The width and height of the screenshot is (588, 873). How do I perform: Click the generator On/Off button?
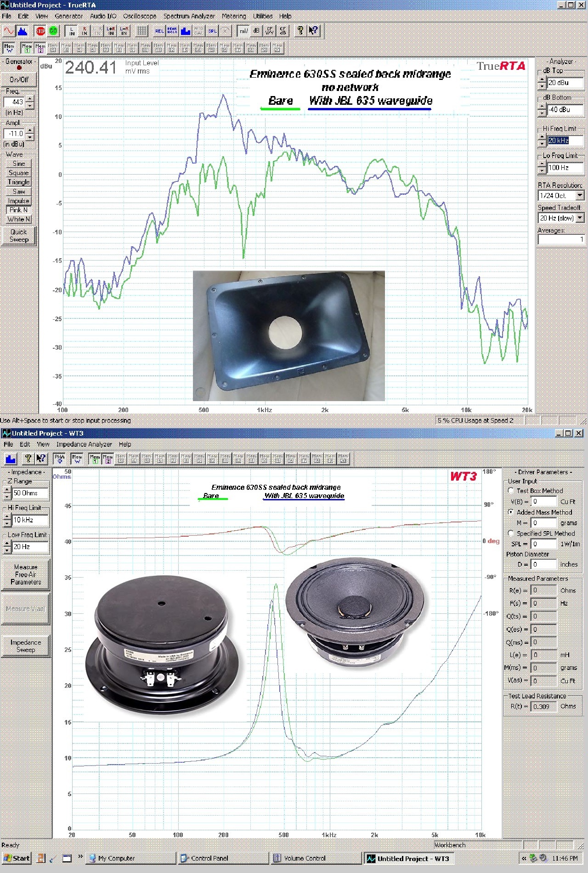(x=19, y=79)
